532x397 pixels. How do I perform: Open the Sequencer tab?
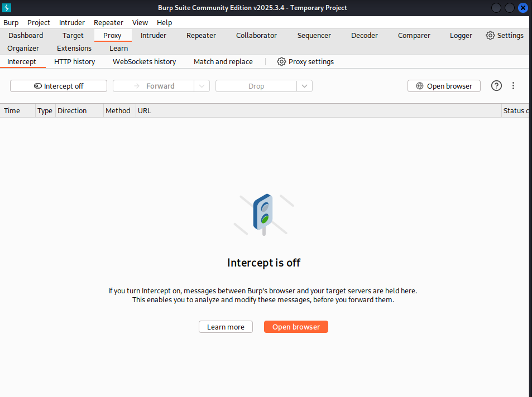point(314,36)
